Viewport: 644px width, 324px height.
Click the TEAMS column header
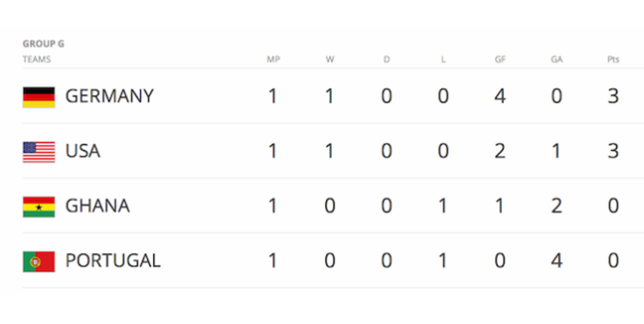click(x=36, y=59)
